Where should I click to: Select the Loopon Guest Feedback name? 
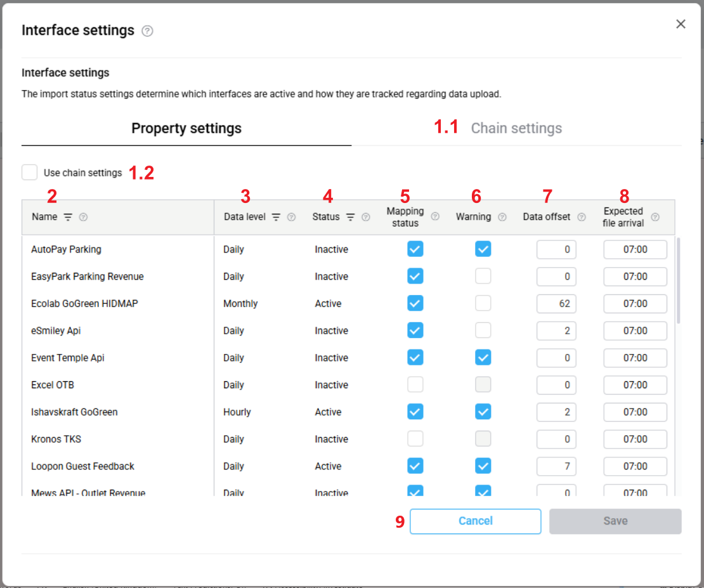82,466
